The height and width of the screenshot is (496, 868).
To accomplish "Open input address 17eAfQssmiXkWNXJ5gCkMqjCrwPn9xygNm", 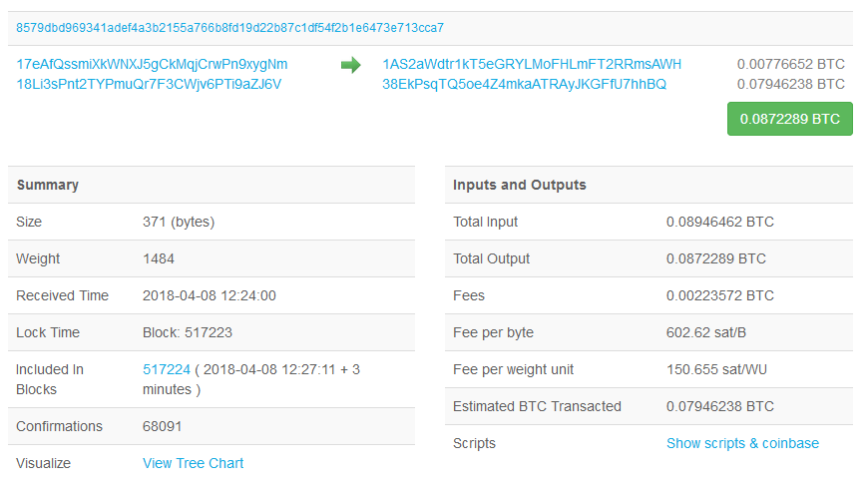I will click(152, 64).
